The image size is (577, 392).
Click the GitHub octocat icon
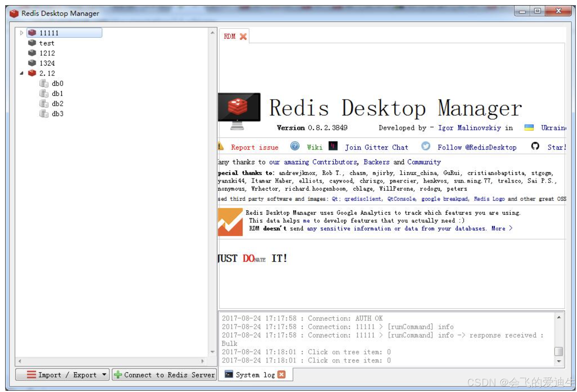pyautogui.click(x=535, y=146)
